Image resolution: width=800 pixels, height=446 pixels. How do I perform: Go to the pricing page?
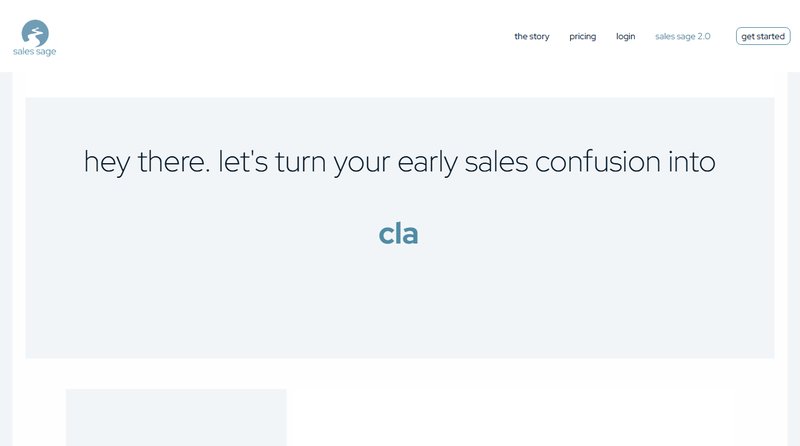(x=583, y=36)
